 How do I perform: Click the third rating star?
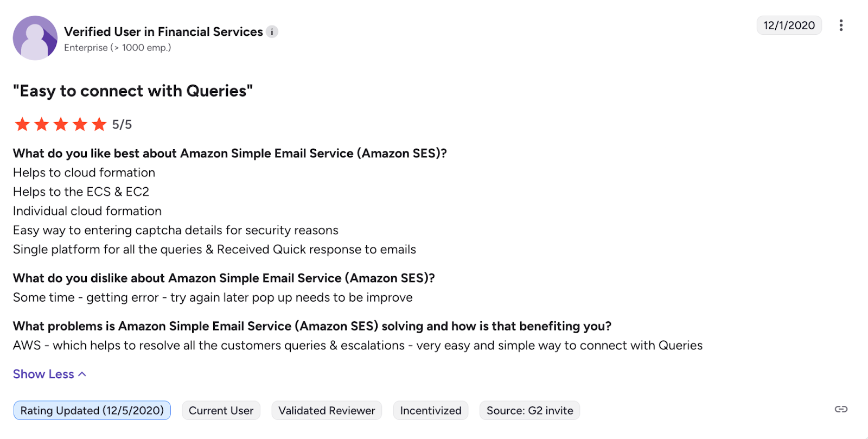pyautogui.click(x=61, y=124)
